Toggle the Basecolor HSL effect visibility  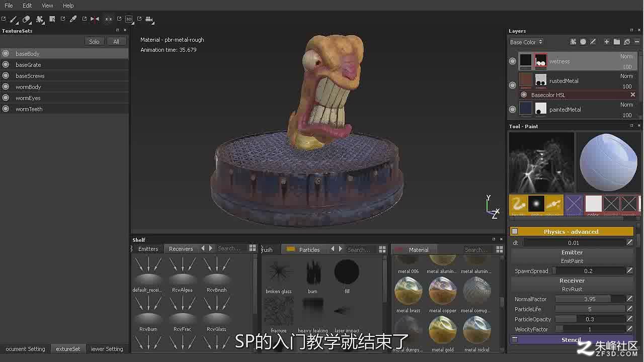point(524,95)
